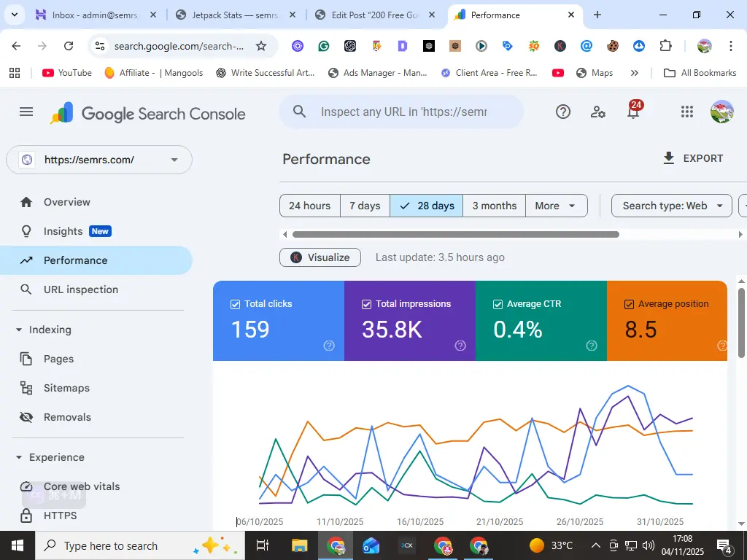The width and height of the screenshot is (747, 560).
Task: Open the Chrome apps grid bookmark
Action: coord(15,73)
